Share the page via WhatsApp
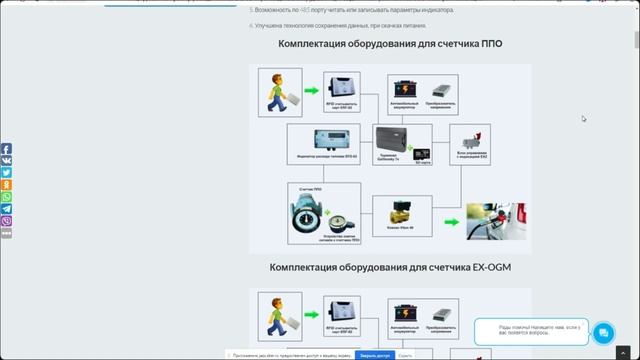The image size is (640, 360). [x=6, y=197]
